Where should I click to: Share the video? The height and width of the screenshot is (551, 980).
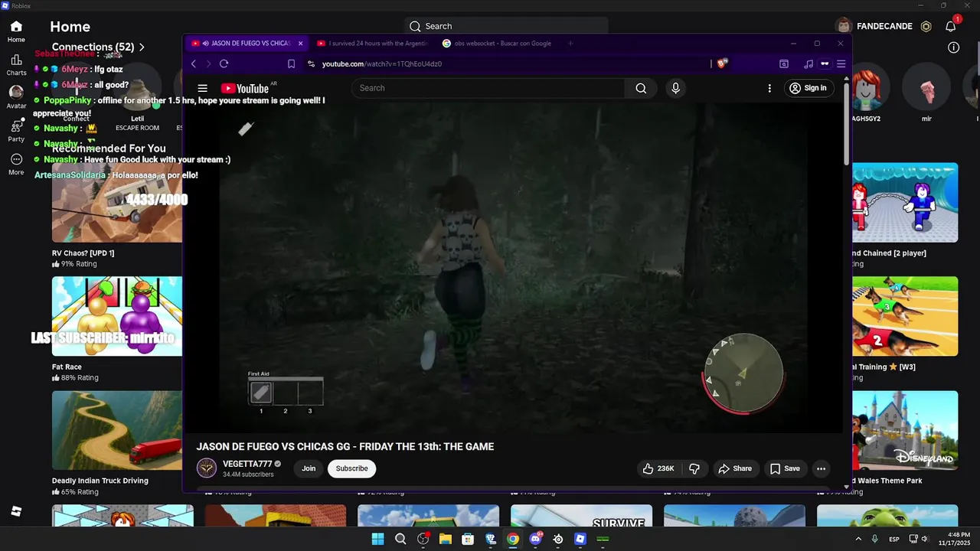point(735,468)
